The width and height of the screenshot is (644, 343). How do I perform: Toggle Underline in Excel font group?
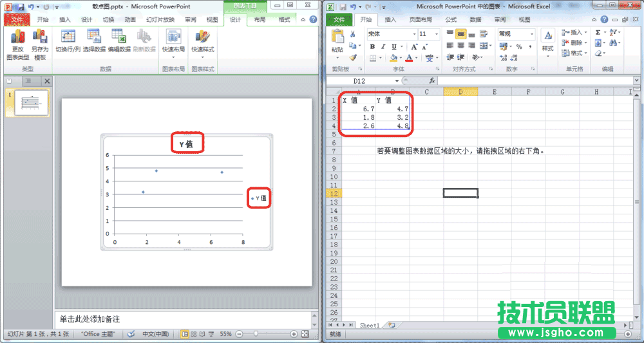tap(394, 46)
